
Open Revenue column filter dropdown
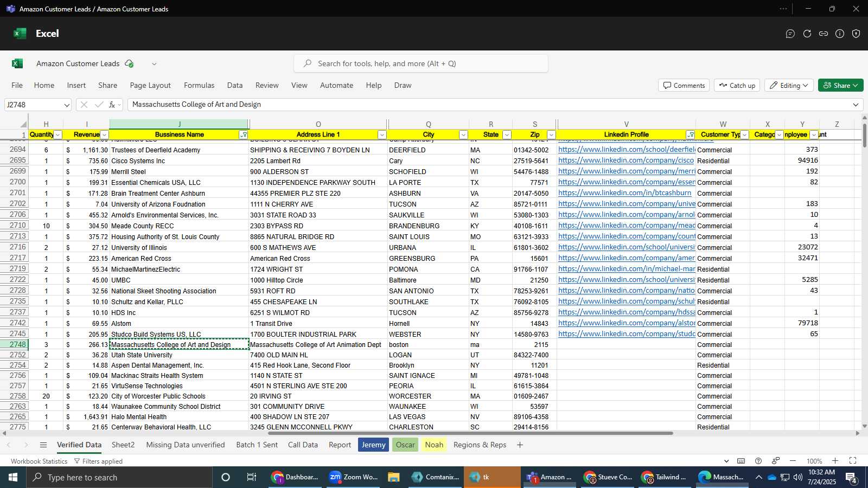pos(105,134)
